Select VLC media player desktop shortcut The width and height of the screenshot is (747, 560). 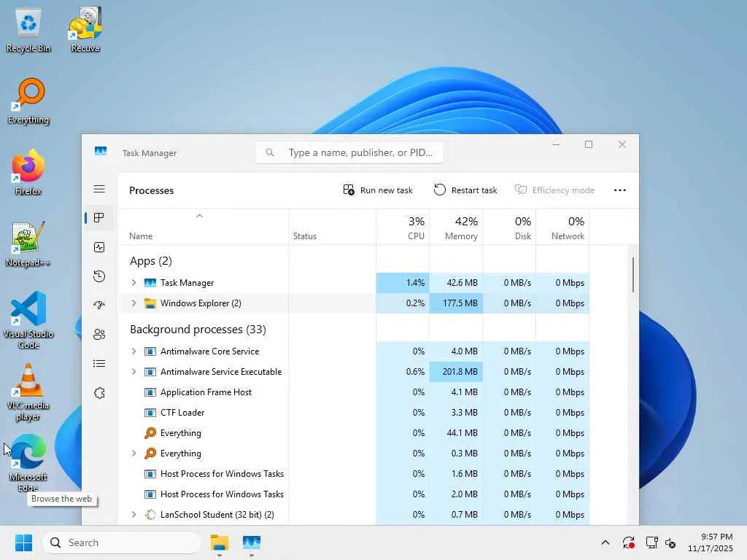click(28, 392)
